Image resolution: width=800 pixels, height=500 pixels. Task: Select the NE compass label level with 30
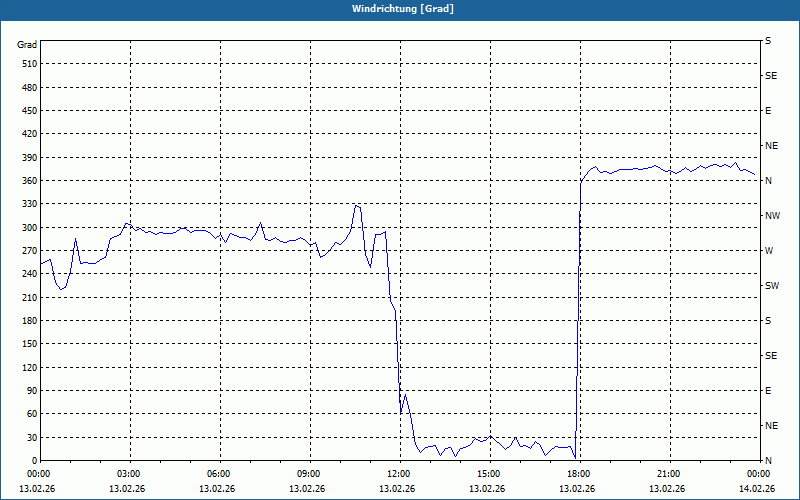[x=771, y=426]
